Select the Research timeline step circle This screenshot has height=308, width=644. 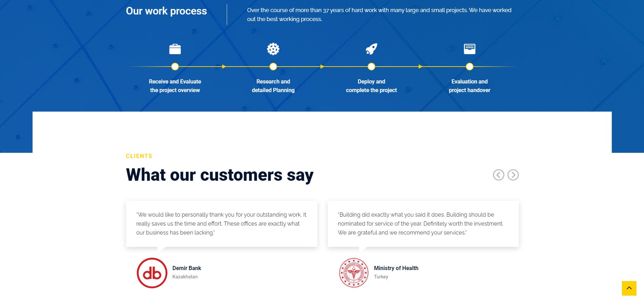(273, 67)
